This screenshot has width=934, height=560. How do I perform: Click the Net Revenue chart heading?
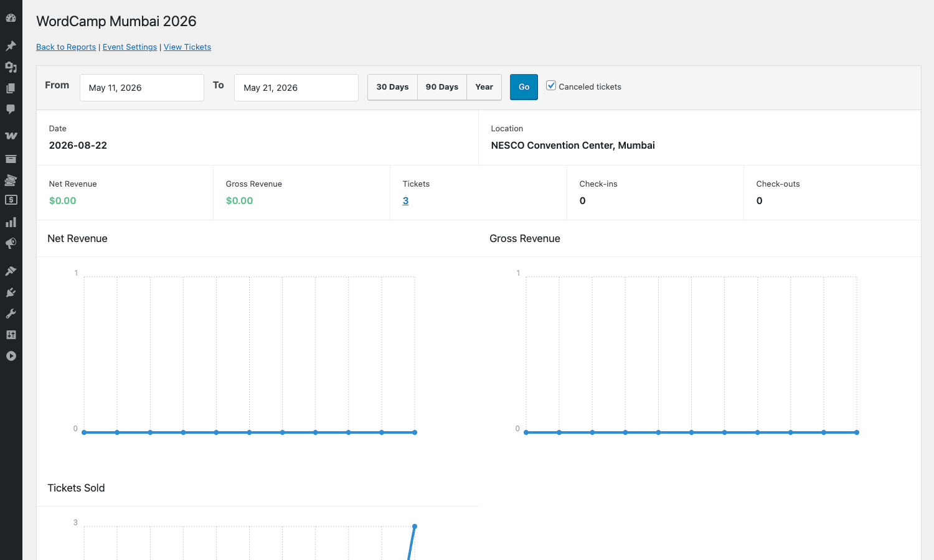point(77,238)
